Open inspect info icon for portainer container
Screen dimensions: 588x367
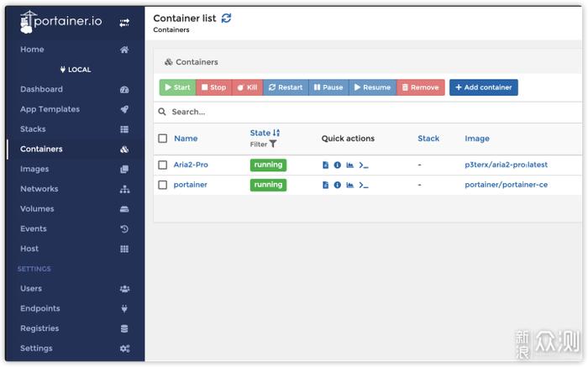338,185
